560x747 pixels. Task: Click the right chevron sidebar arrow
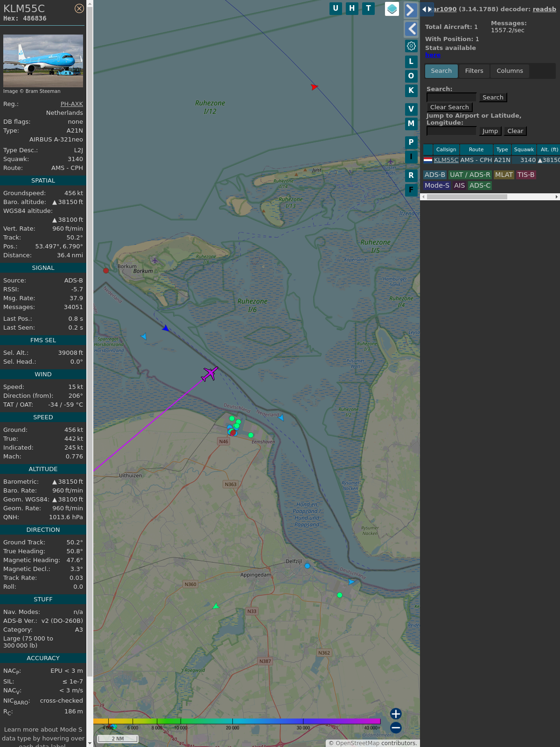pyautogui.click(x=411, y=10)
